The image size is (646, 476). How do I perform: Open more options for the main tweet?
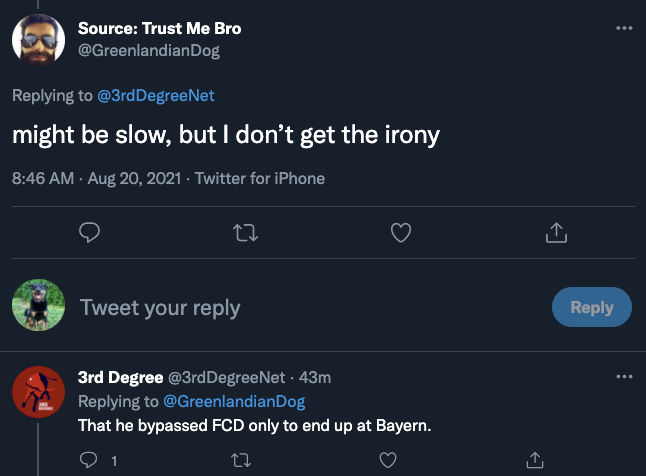[624, 28]
